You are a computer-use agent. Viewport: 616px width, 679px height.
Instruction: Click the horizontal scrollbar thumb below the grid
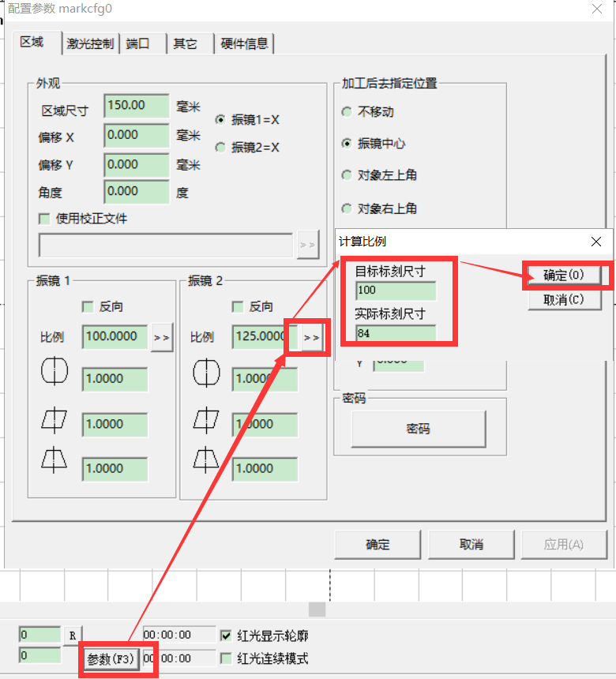point(317,610)
